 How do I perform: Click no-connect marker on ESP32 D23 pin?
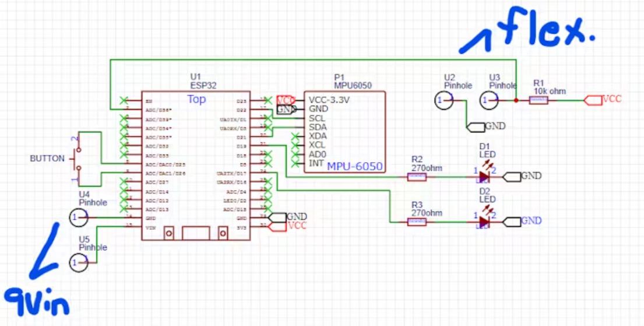pos(268,100)
